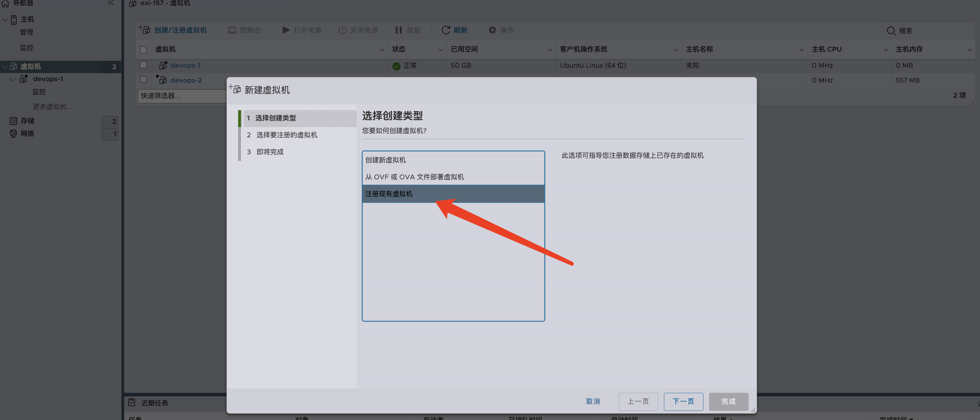Click the 下一页 button
This screenshot has height=420, width=980.
pos(683,401)
